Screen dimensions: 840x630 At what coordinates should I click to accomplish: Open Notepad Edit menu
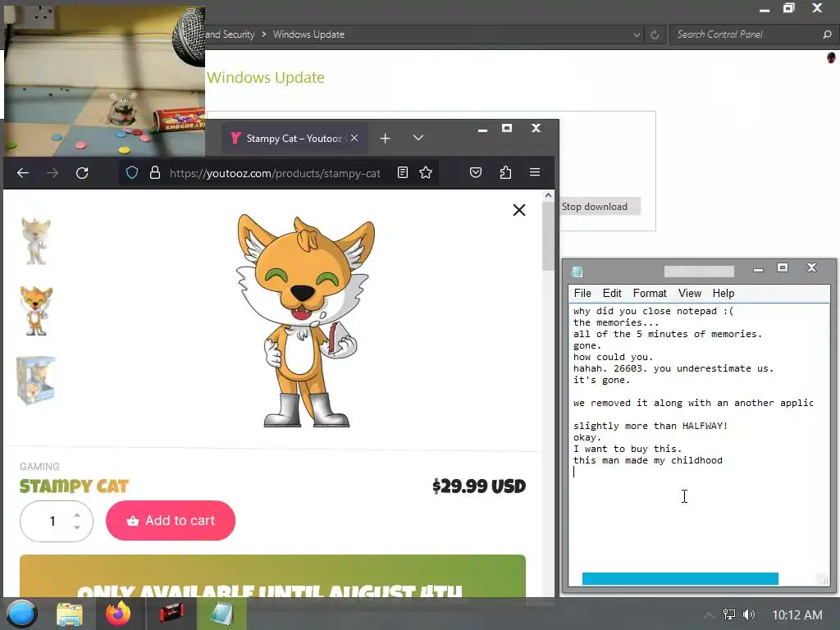(x=612, y=293)
